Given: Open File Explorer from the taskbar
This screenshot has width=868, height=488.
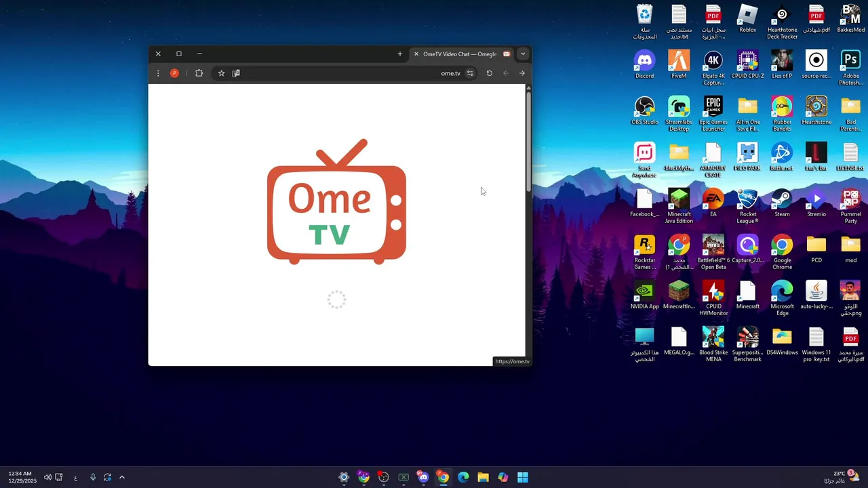Looking at the screenshot, I should (483, 477).
